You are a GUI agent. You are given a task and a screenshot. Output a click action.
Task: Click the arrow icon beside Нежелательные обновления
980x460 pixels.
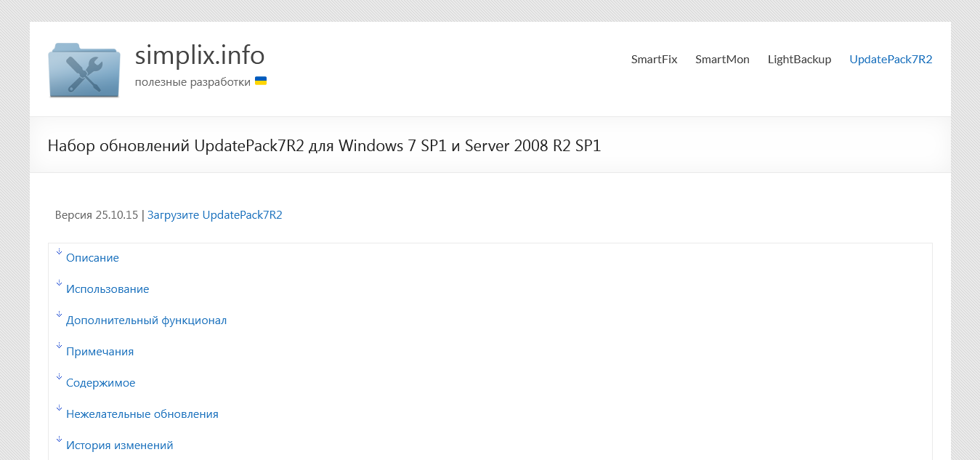click(60, 408)
